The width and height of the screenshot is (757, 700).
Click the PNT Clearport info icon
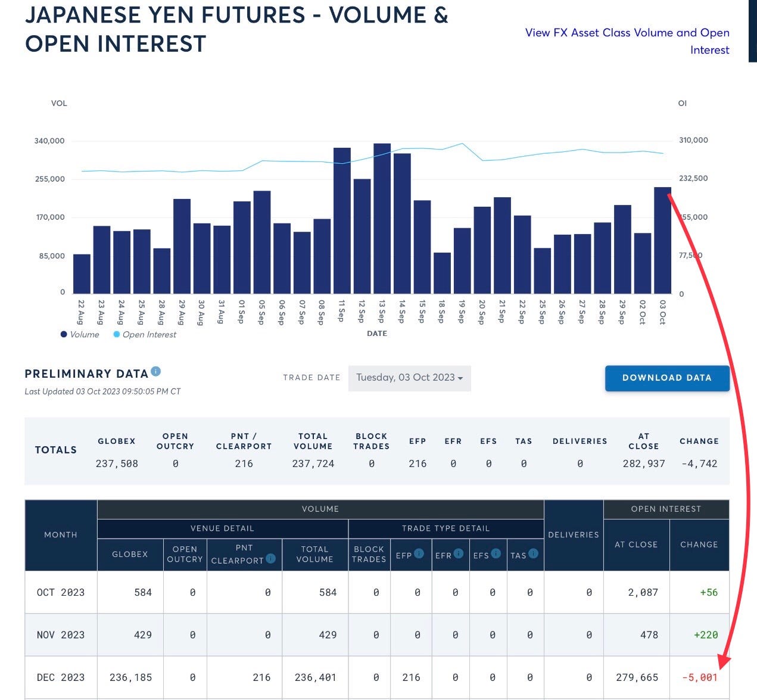tap(270, 559)
